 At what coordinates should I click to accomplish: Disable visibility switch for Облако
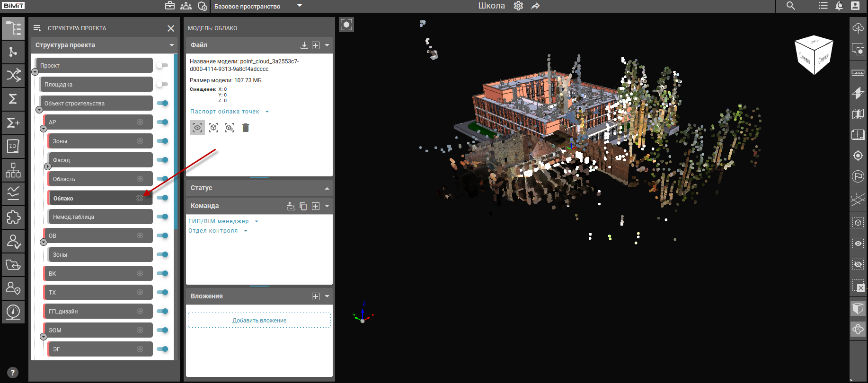click(162, 198)
